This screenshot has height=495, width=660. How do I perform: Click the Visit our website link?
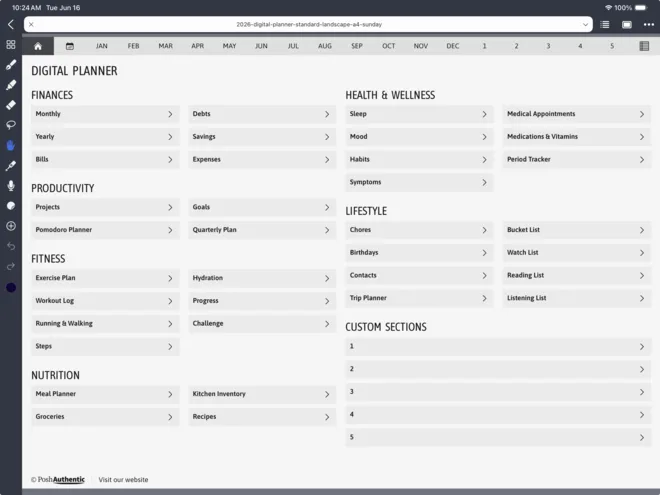[123, 479]
